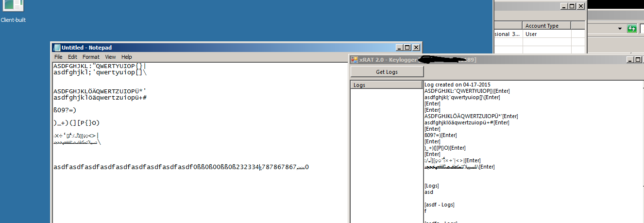
Task: Click the truncated 'sional 3...' cell
Action: 508,34
